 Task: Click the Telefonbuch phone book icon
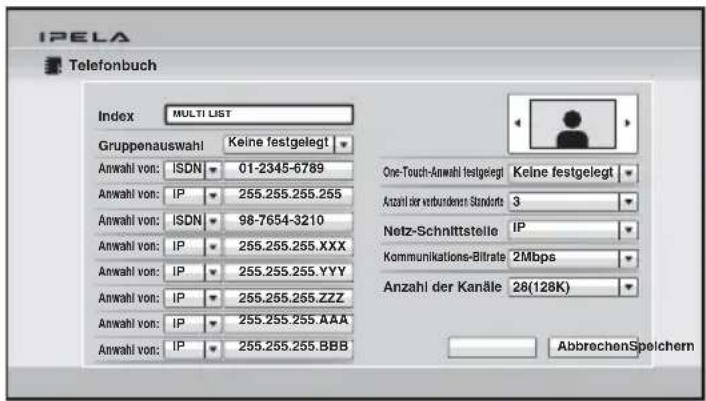pos(53,66)
